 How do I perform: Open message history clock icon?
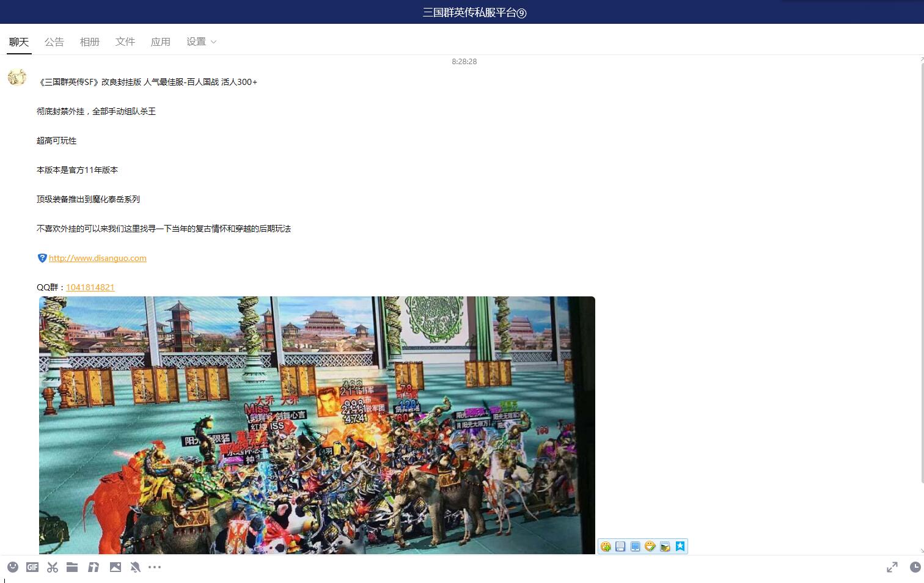pyautogui.click(x=915, y=567)
